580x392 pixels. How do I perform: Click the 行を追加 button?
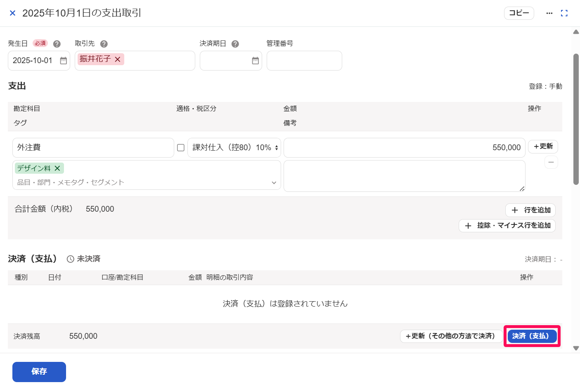click(x=530, y=210)
